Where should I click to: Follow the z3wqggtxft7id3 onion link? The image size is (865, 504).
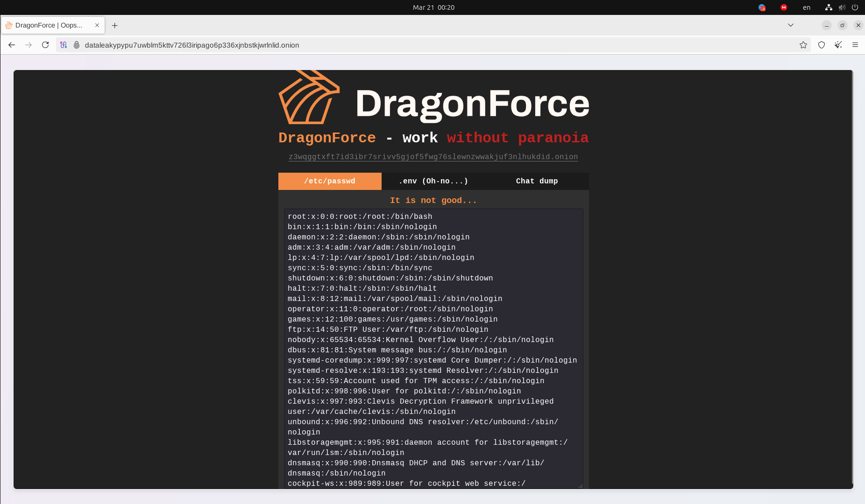(433, 157)
